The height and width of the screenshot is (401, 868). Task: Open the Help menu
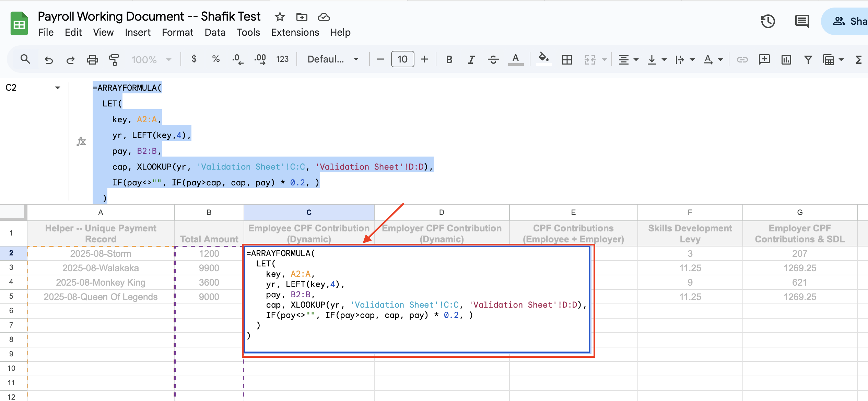point(340,32)
